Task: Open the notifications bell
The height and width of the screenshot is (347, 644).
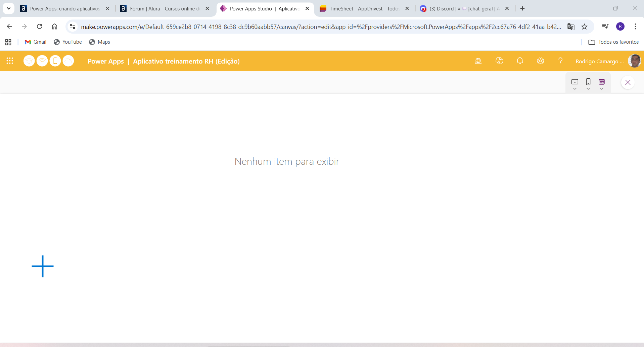Action: 520,61
